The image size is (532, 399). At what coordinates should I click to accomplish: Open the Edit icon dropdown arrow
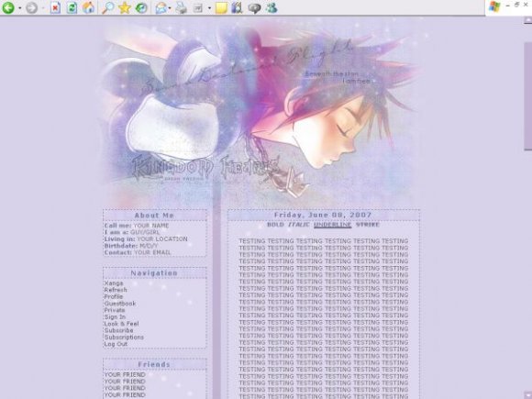(209, 8)
